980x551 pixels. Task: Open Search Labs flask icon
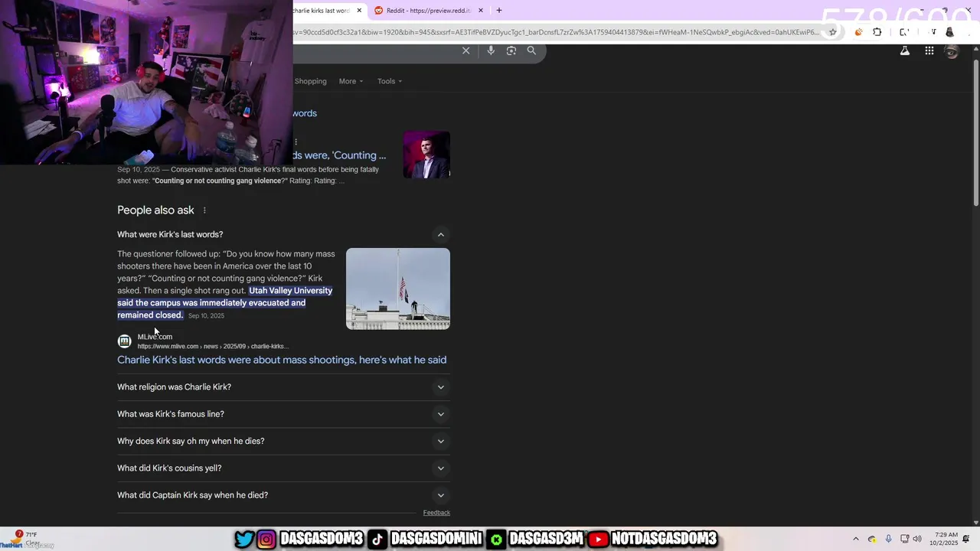(x=905, y=51)
